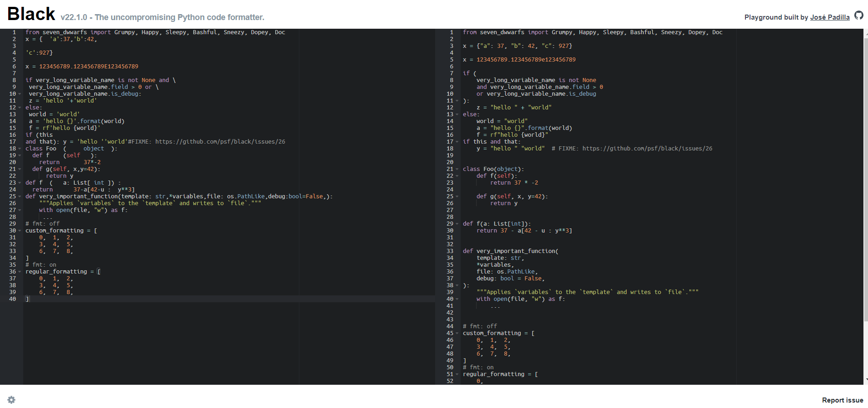This screenshot has width=868, height=408.
Task: Fold def g at line 25 in the output editor
Action: pos(457,196)
